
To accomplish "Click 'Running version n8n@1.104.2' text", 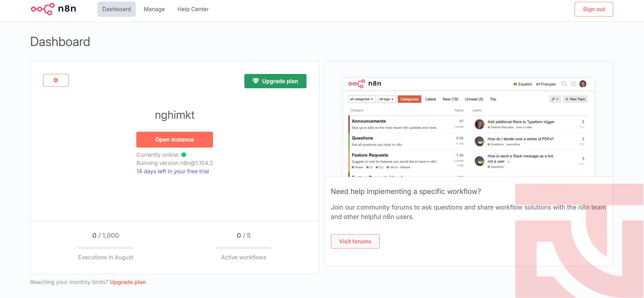I will point(175,163).
